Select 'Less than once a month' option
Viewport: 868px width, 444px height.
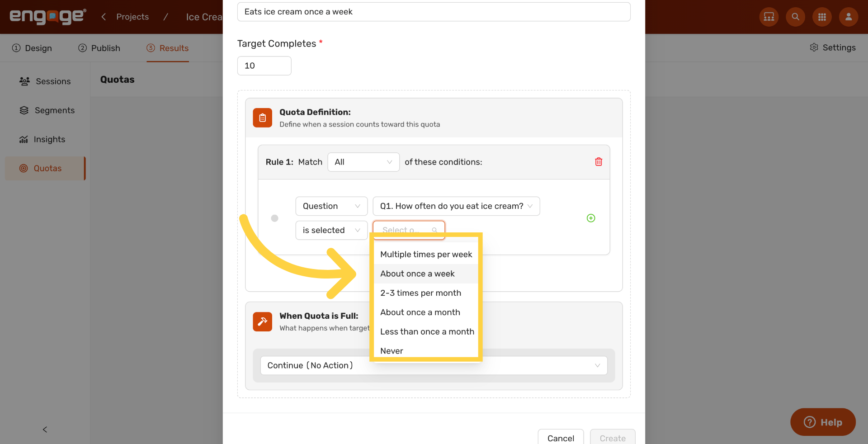click(x=426, y=331)
